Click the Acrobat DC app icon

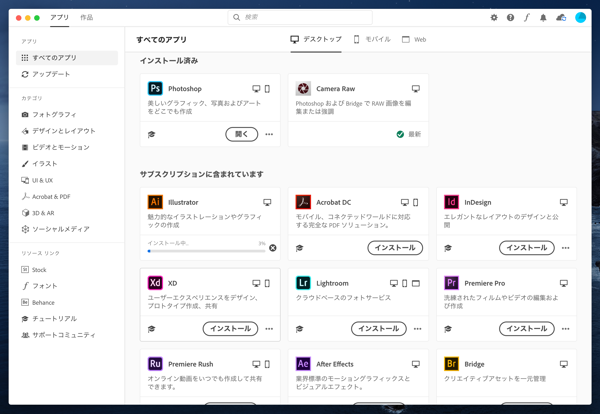pyautogui.click(x=303, y=202)
